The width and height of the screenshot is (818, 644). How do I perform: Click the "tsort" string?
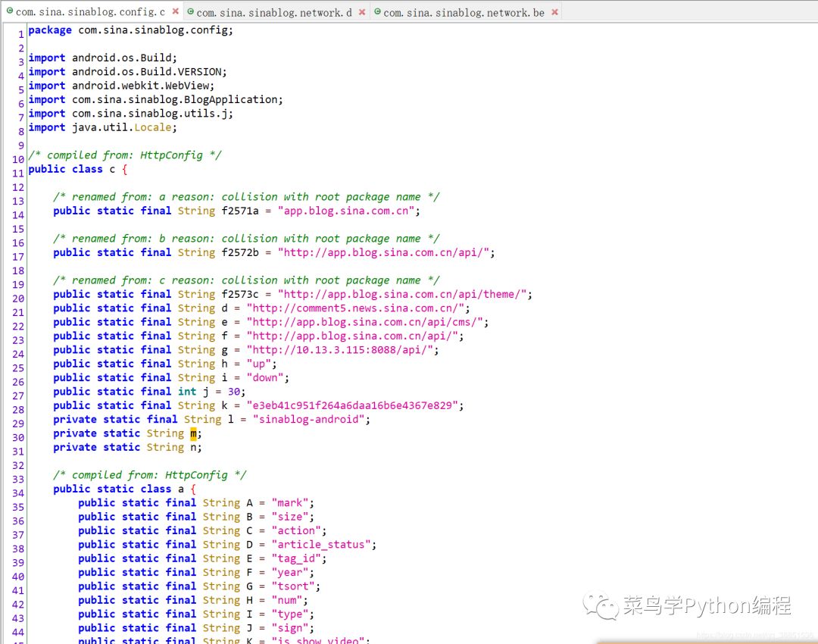(x=292, y=586)
